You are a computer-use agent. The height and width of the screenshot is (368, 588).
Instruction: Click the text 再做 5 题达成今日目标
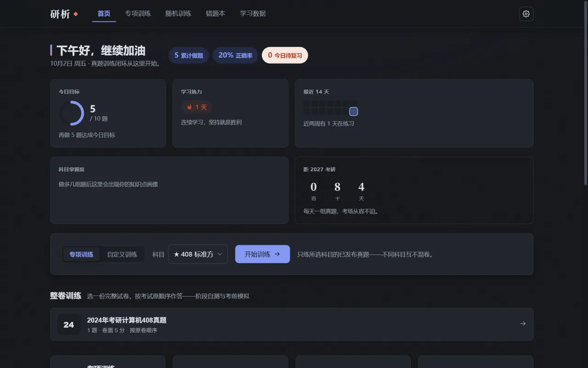pos(87,135)
